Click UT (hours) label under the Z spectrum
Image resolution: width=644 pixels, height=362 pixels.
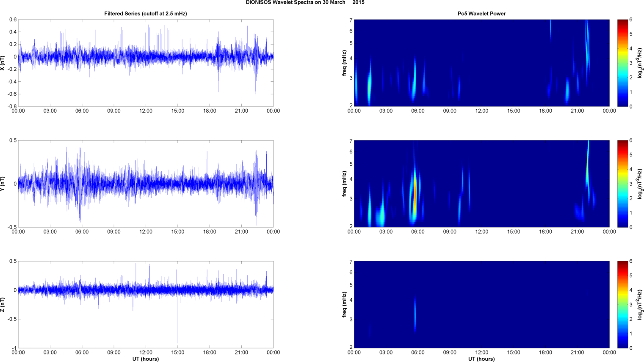(x=481, y=359)
